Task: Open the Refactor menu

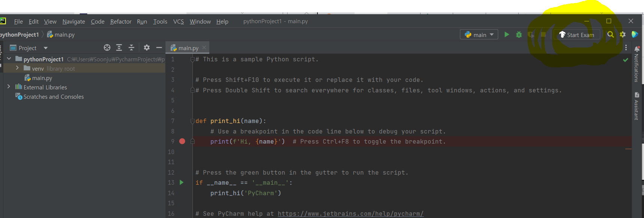Action: coord(121,22)
